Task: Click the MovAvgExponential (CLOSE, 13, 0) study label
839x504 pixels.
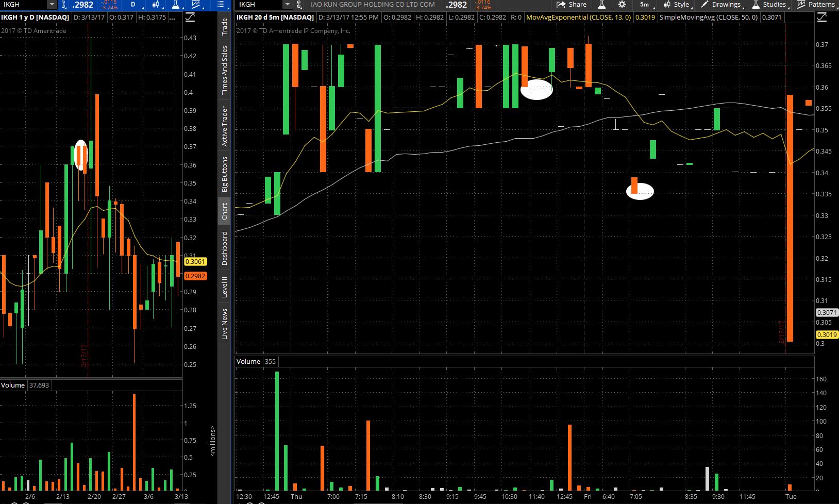Action: 578,17
